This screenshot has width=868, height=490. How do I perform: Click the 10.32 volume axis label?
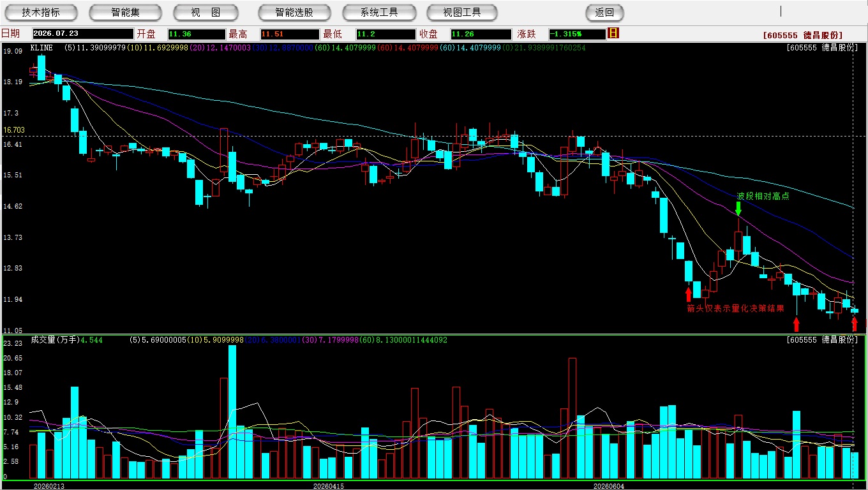click(13, 417)
